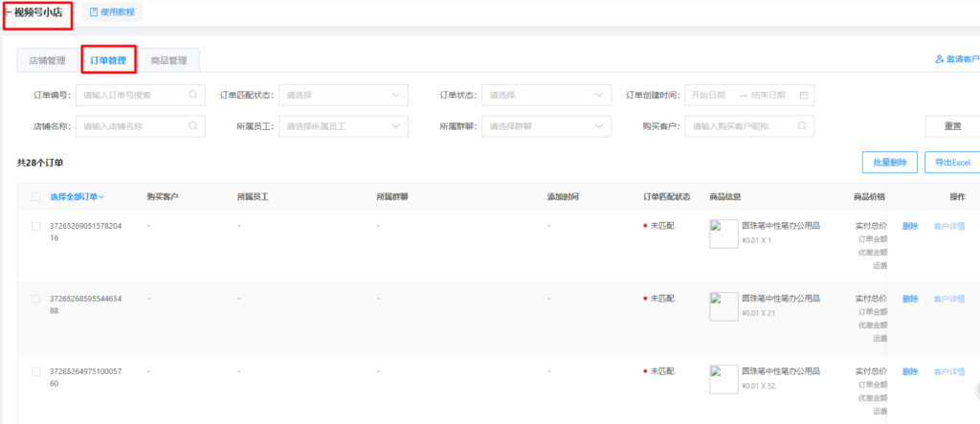
Task: Toggle the select-all header checkbox
Action: click(x=36, y=197)
